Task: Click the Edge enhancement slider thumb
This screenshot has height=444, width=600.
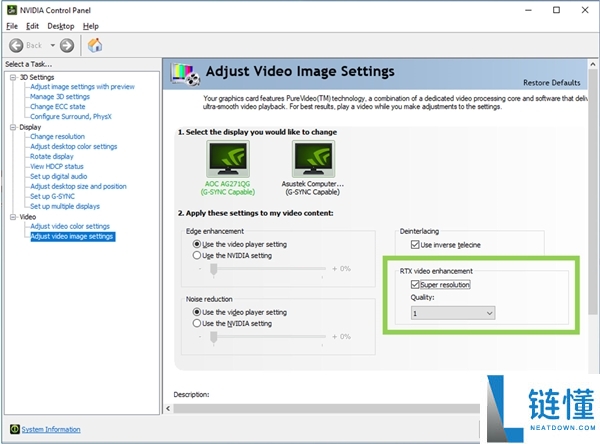Action: coord(214,269)
